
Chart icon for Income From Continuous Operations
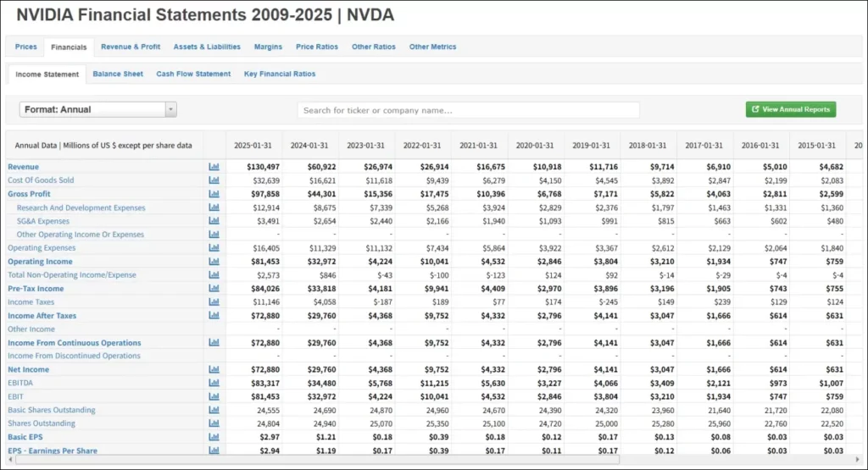tap(214, 342)
